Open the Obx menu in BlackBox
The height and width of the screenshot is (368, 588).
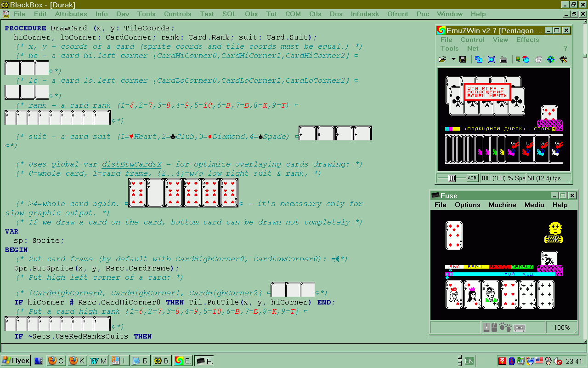251,14
